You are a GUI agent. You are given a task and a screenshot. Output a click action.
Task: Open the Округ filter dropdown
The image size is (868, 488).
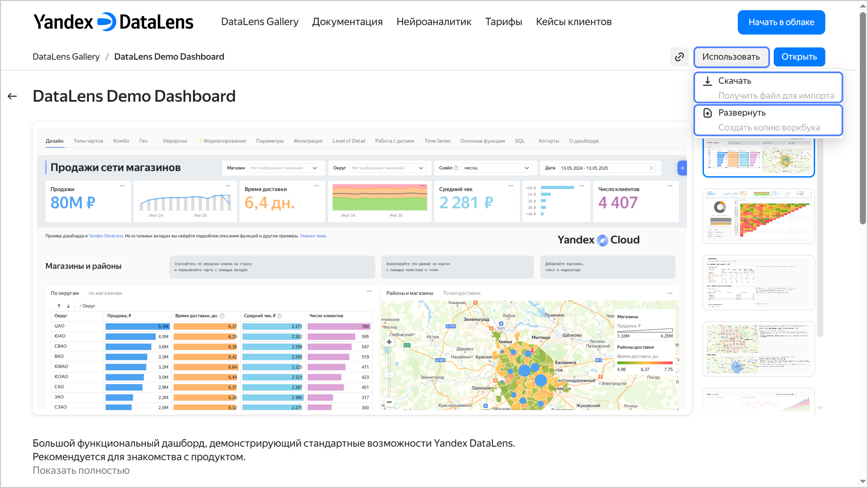pos(387,168)
